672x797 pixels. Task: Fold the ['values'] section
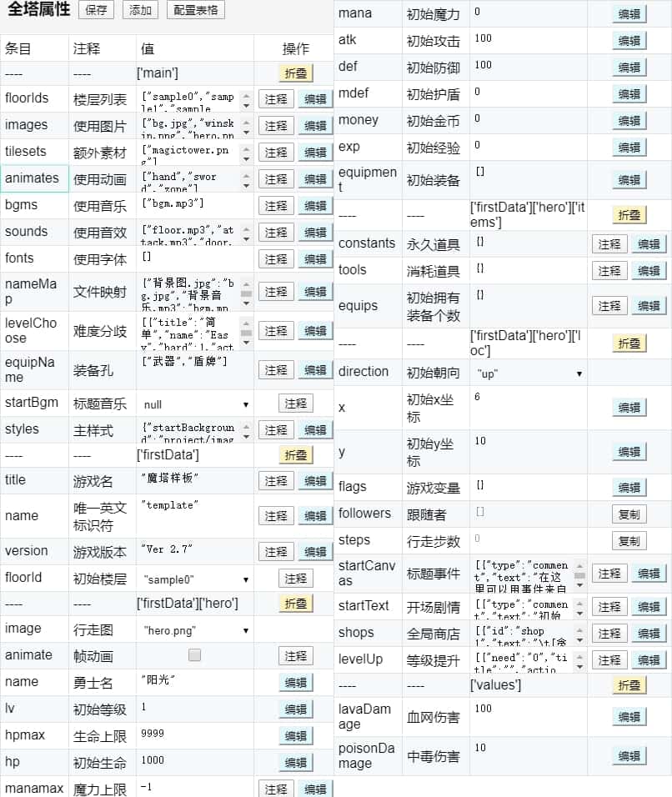click(629, 685)
